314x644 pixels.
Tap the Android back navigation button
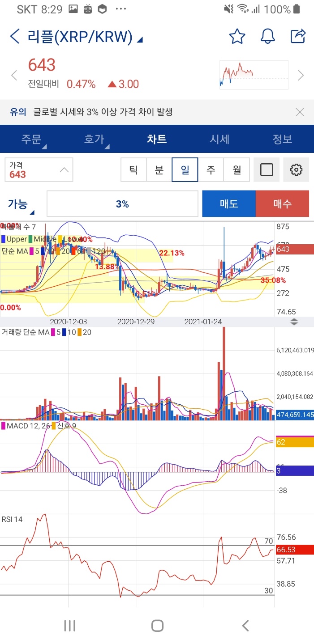pos(245,626)
